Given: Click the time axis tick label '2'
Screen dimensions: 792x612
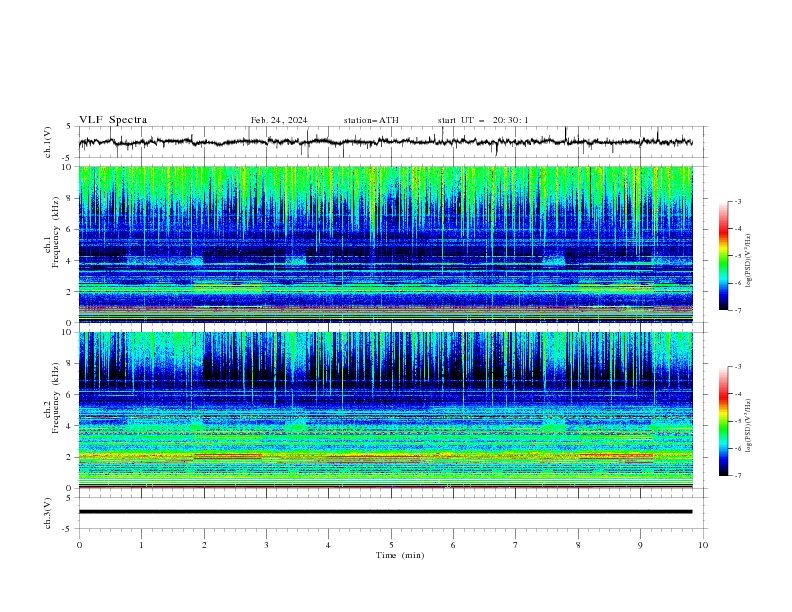Looking at the screenshot, I should point(204,545).
